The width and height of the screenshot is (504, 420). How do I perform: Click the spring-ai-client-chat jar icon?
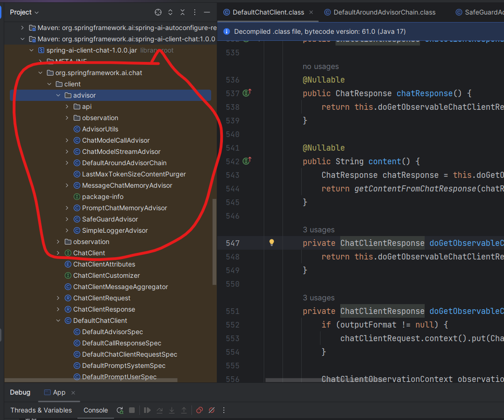tap(41, 50)
